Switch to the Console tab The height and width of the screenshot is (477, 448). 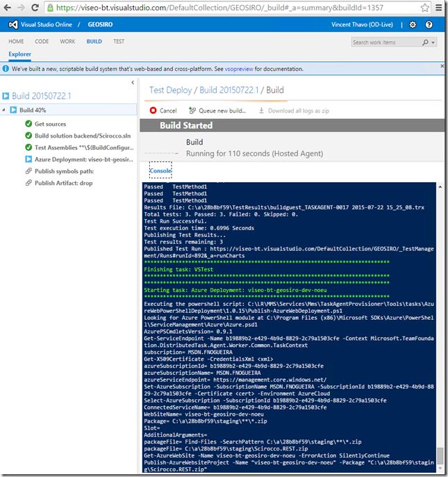click(x=160, y=170)
